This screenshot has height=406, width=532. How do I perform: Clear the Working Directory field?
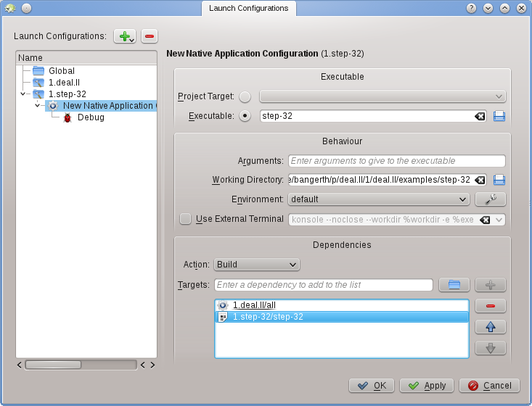pyautogui.click(x=480, y=180)
